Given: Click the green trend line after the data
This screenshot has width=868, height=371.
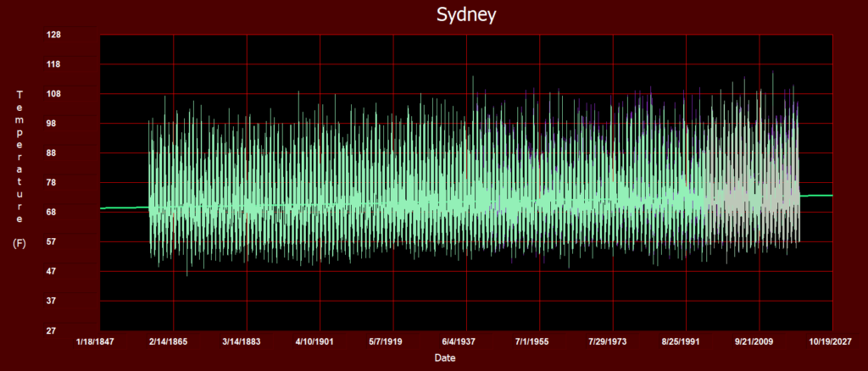Looking at the screenshot, I should 816,195.
